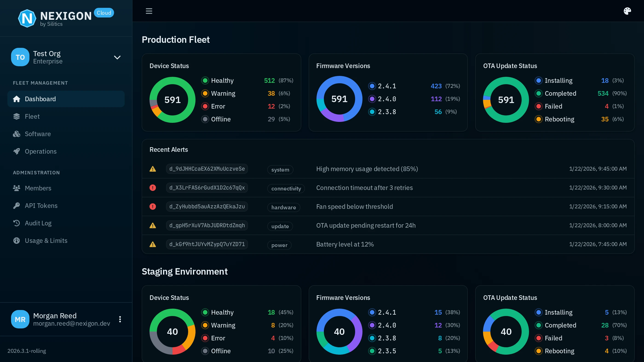This screenshot has width=644, height=362.
Task: Click the Audit Log history icon
Action: (x=17, y=223)
